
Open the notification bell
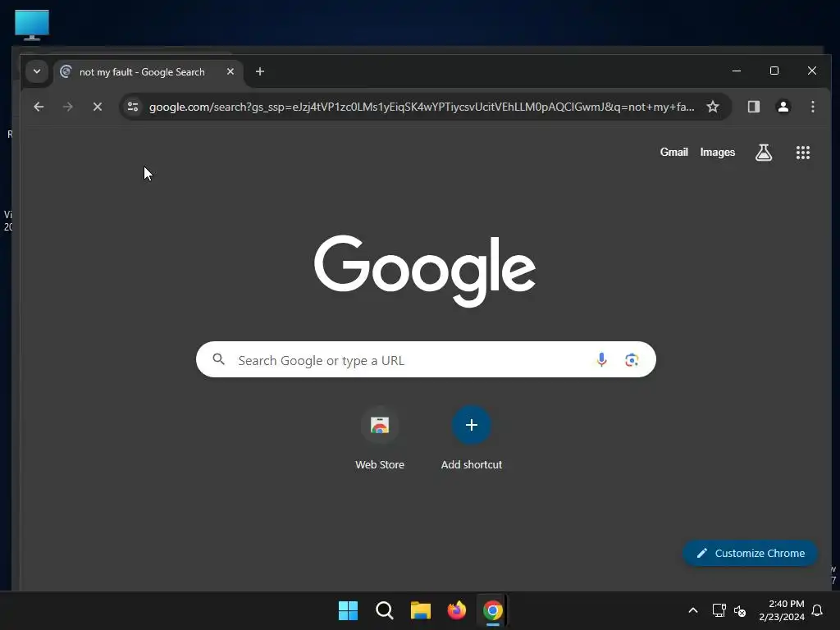click(x=818, y=610)
